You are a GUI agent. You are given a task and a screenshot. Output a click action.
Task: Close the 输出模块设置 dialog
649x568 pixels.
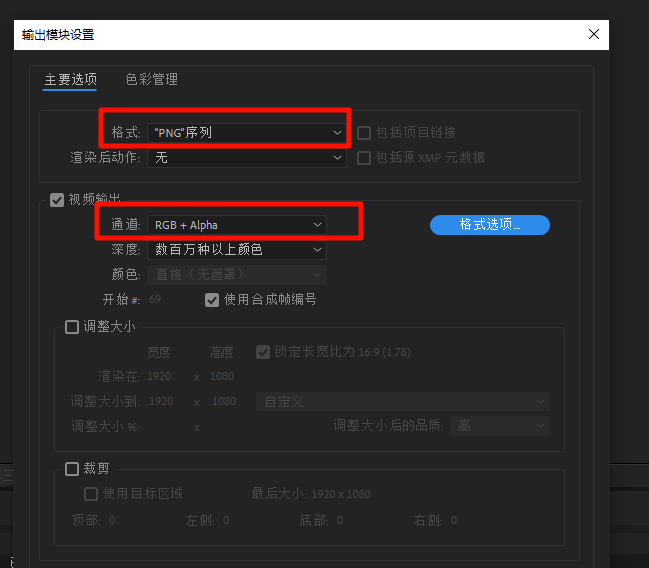click(594, 34)
